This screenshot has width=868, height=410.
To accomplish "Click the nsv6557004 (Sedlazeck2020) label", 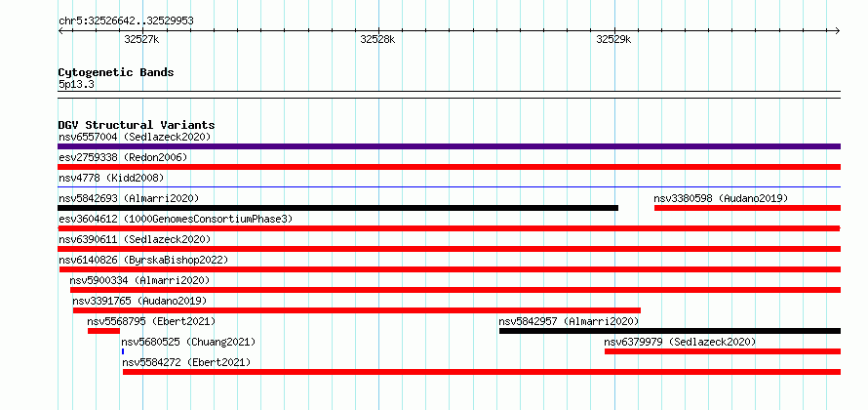I will (135, 137).
